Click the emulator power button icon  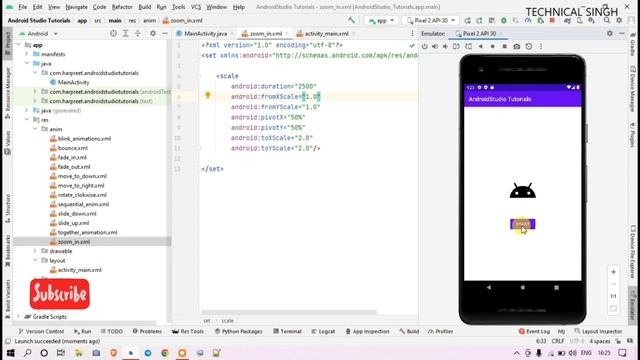(424, 47)
